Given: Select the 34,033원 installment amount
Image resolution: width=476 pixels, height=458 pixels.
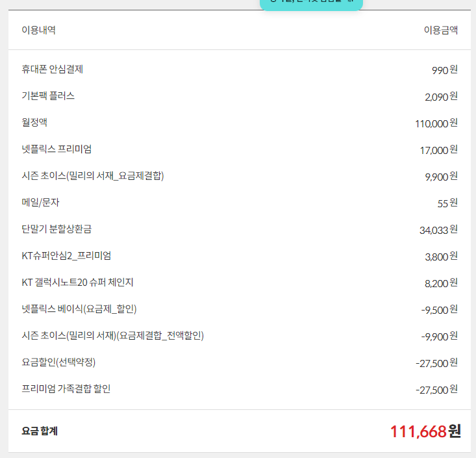Looking at the screenshot, I should click(438, 230).
